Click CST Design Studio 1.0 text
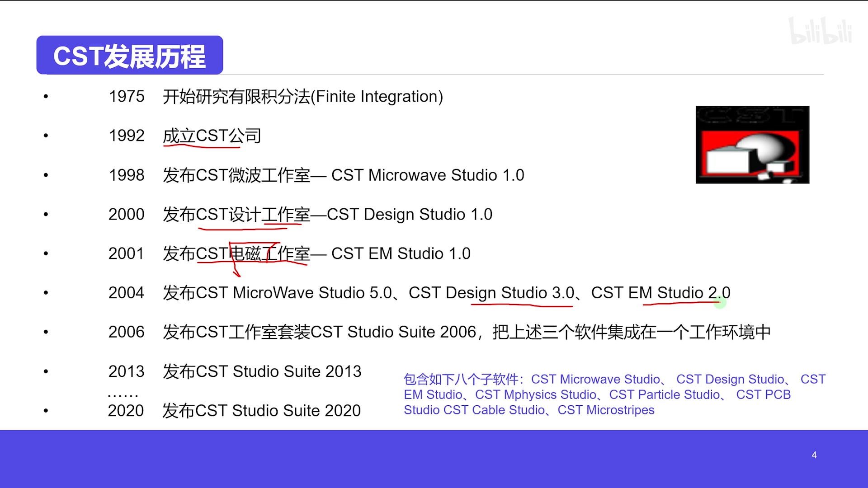Image resolution: width=868 pixels, height=488 pixels. 410,214
